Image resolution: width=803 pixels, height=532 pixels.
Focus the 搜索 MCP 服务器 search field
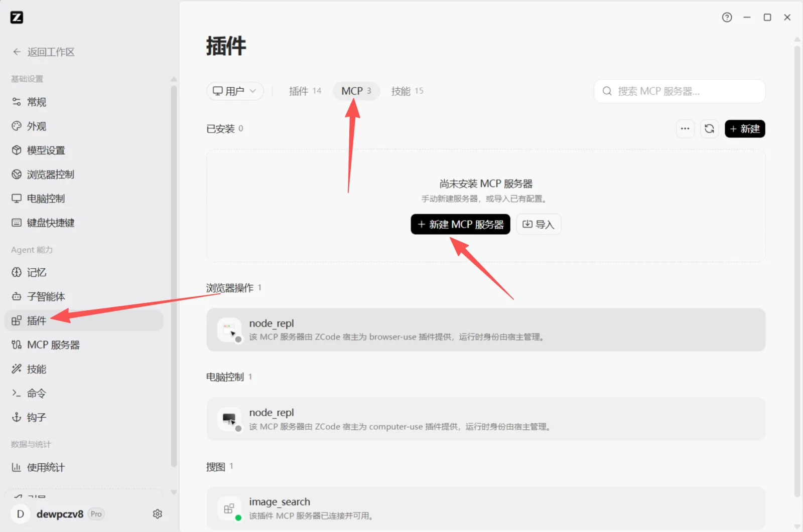pos(680,91)
